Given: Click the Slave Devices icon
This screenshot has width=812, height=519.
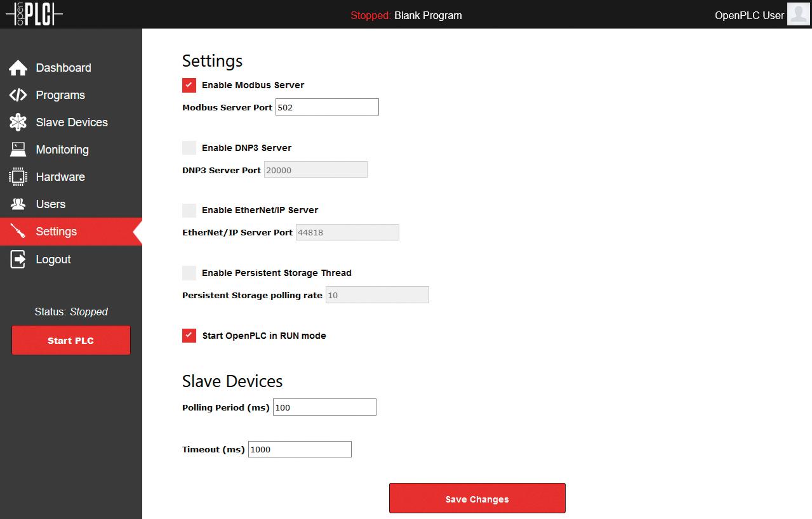Looking at the screenshot, I should pyautogui.click(x=18, y=122).
